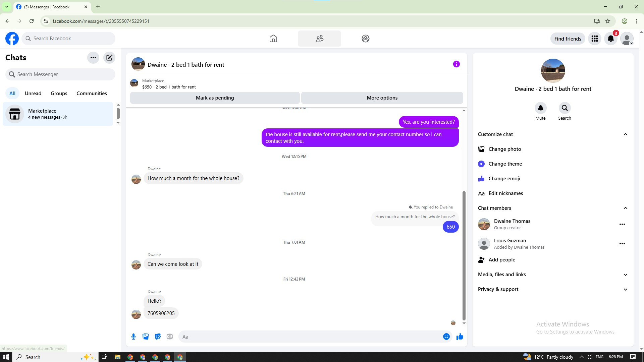Image resolution: width=644 pixels, height=362 pixels.
Task: Attach a photo or file icon
Action: click(x=146, y=337)
